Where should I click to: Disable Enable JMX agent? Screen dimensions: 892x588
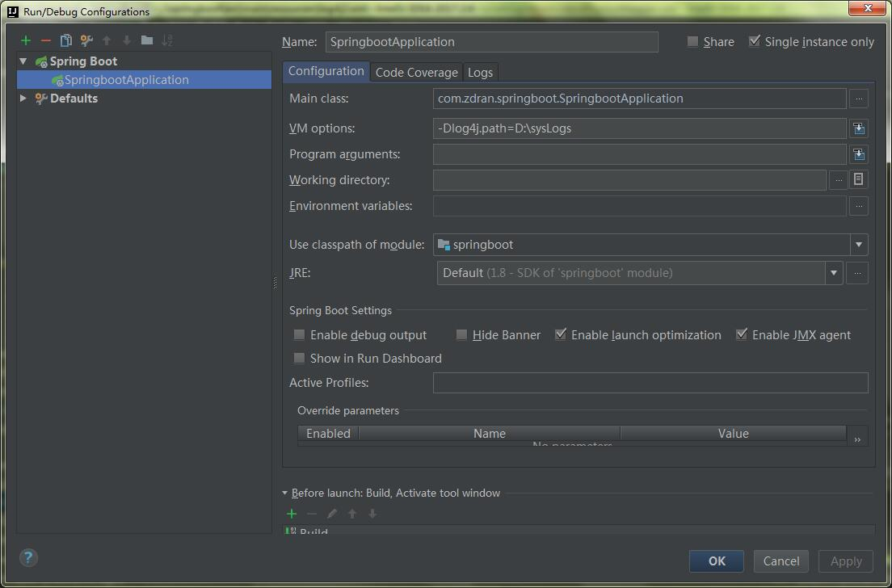(x=743, y=334)
